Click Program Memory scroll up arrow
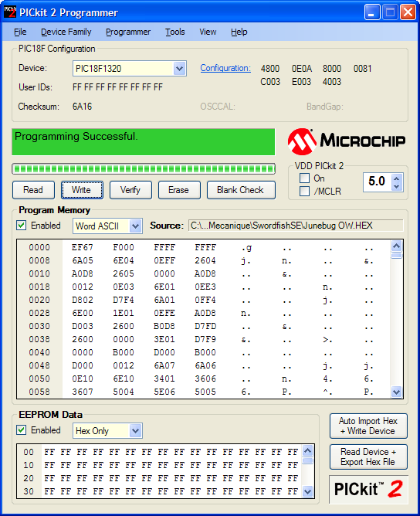Viewport: 420px width, 516px height. (x=397, y=246)
